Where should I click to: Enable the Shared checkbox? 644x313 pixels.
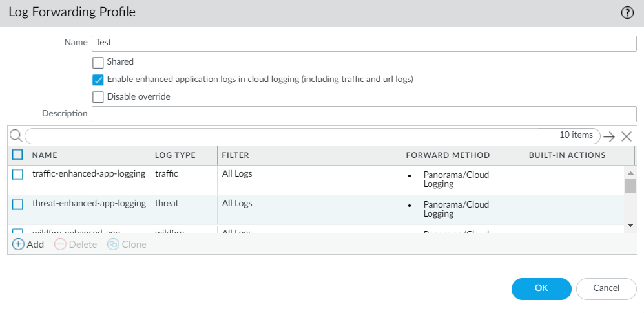pyautogui.click(x=98, y=63)
